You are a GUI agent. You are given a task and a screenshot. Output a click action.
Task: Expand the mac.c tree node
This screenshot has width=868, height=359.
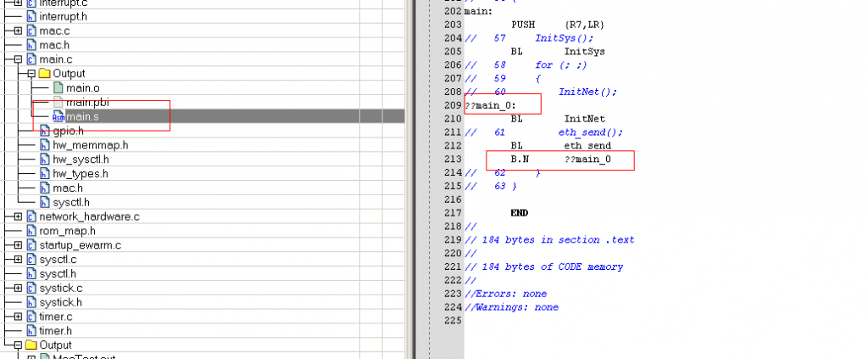tap(18, 31)
